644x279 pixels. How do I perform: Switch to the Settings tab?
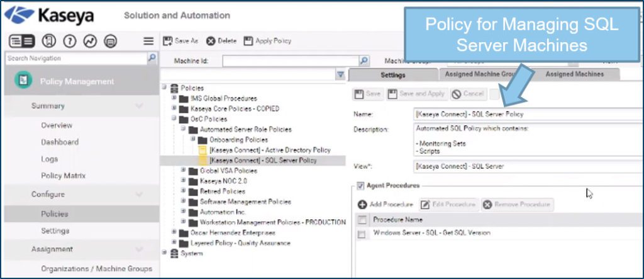pyautogui.click(x=393, y=75)
